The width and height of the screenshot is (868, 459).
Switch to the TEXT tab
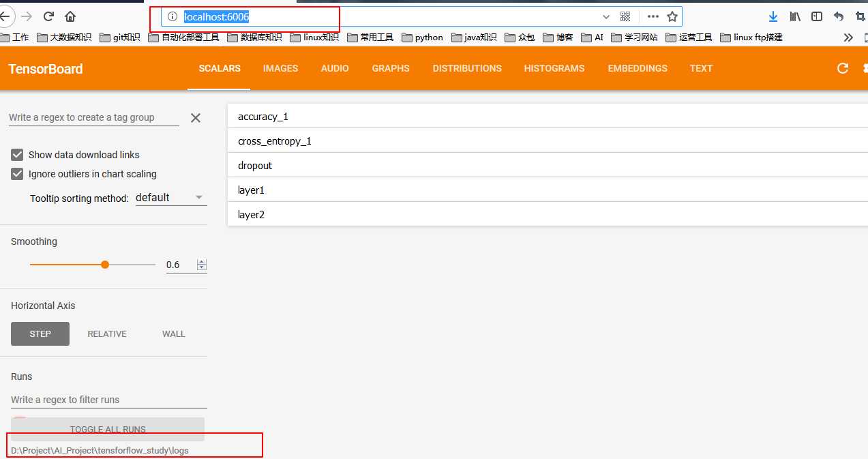(x=701, y=68)
